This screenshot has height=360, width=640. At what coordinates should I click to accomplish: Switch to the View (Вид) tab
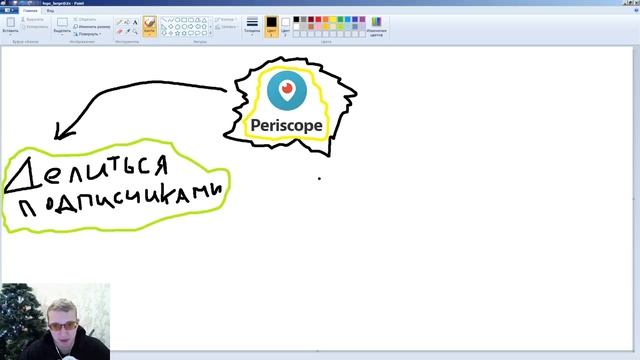pos(50,11)
